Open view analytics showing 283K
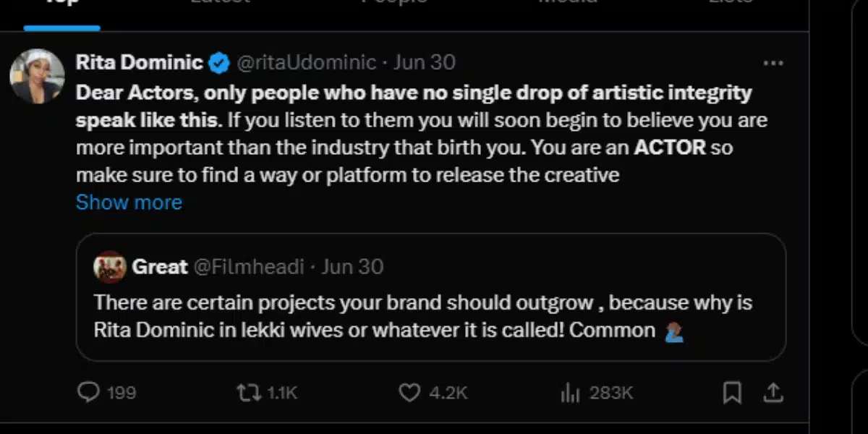 [x=571, y=392]
